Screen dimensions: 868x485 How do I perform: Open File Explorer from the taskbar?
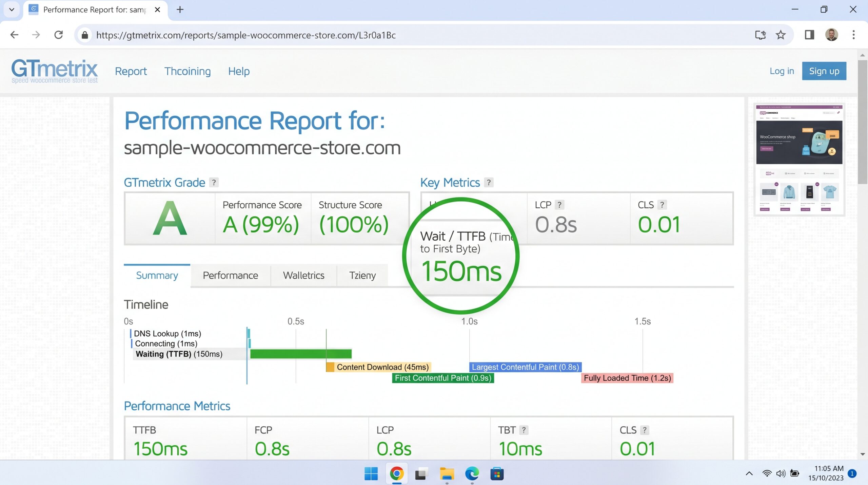click(x=447, y=473)
